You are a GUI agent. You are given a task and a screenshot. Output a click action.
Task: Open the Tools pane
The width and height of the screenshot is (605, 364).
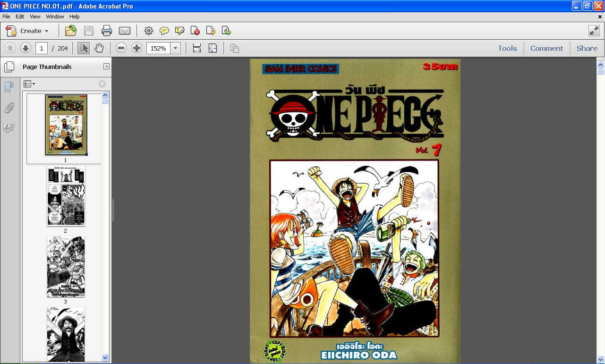click(x=507, y=48)
